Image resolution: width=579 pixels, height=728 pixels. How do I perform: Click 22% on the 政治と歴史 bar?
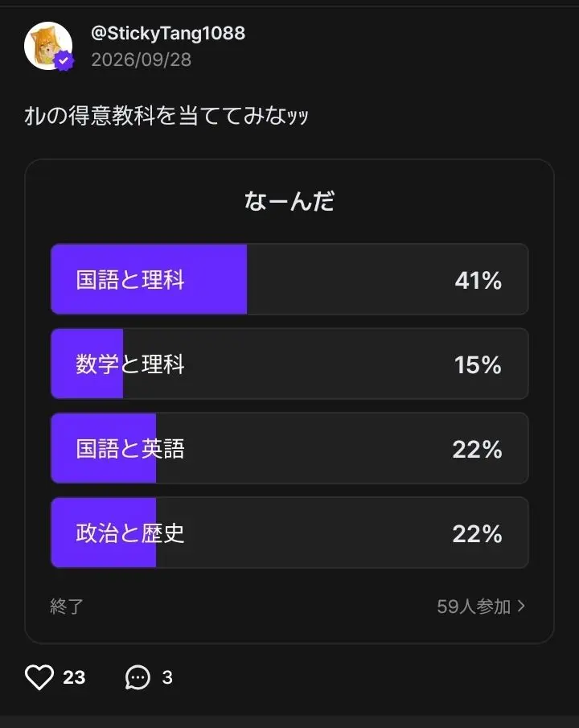click(x=478, y=534)
